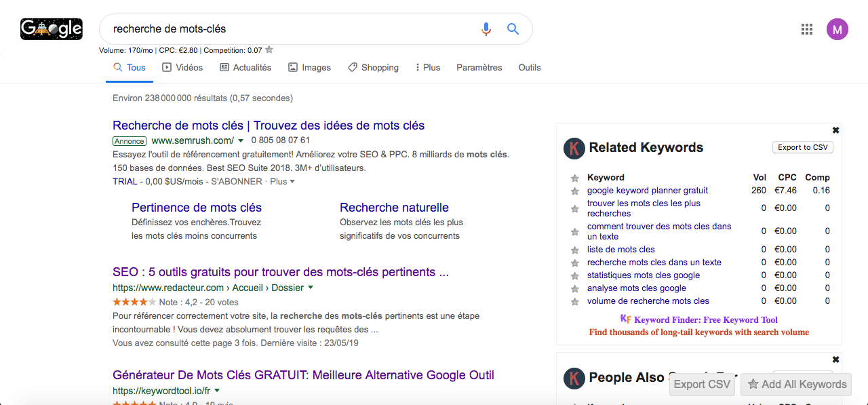Click the 'CPC: €2.80' text under the search box
The height and width of the screenshot is (405, 868).
(178, 50)
